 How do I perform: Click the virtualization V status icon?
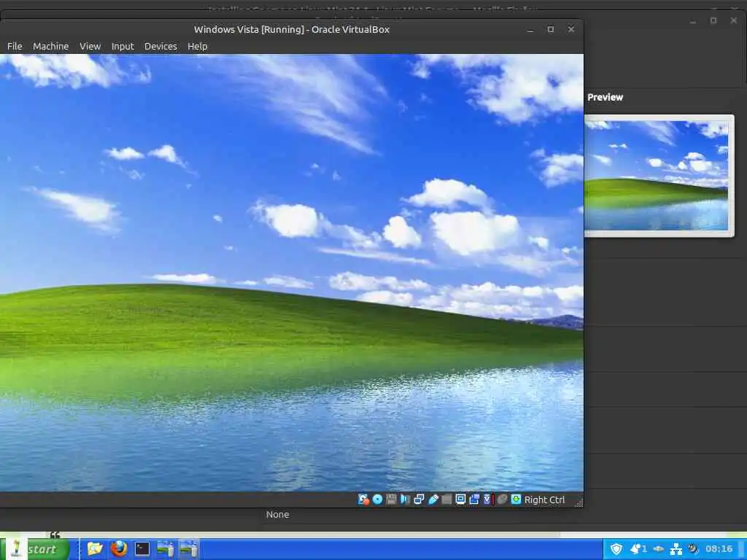point(487,499)
